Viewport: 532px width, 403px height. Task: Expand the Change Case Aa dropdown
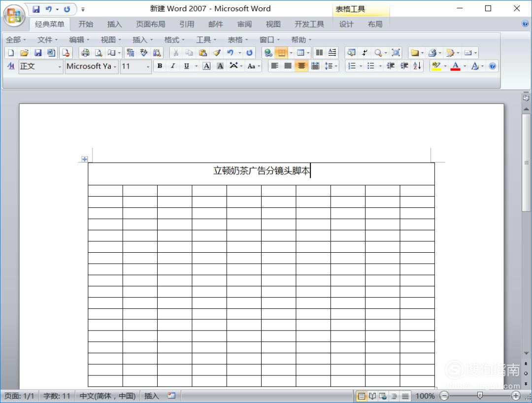[259, 66]
